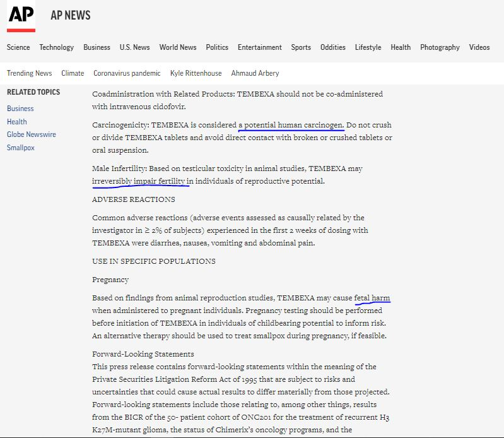This screenshot has height=438, width=504.
Task: Open Ahmaud Arbery trending topic
Action: pos(255,73)
